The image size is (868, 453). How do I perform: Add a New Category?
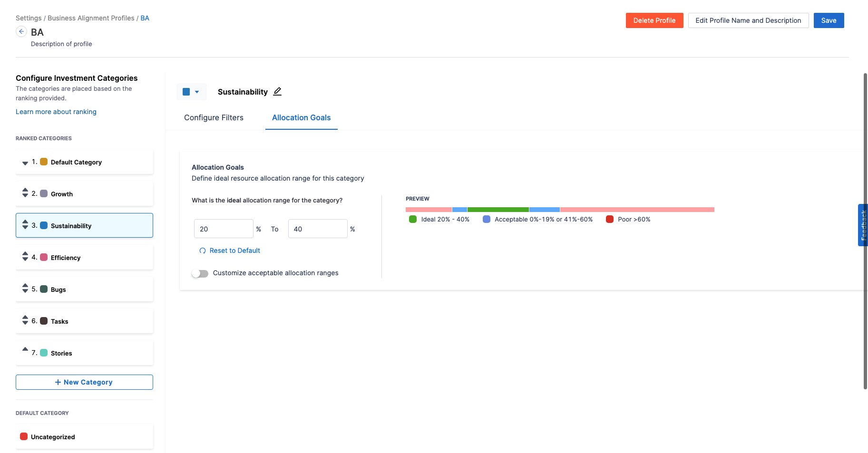coord(84,382)
